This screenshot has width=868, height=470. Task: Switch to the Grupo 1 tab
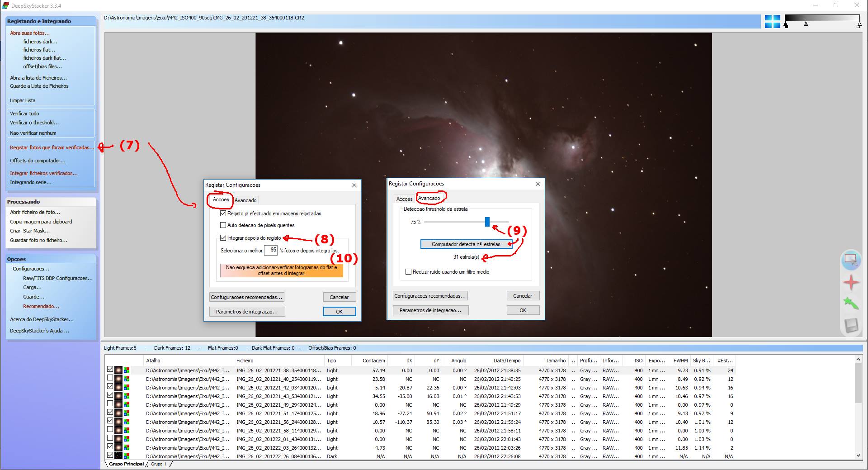click(x=159, y=464)
